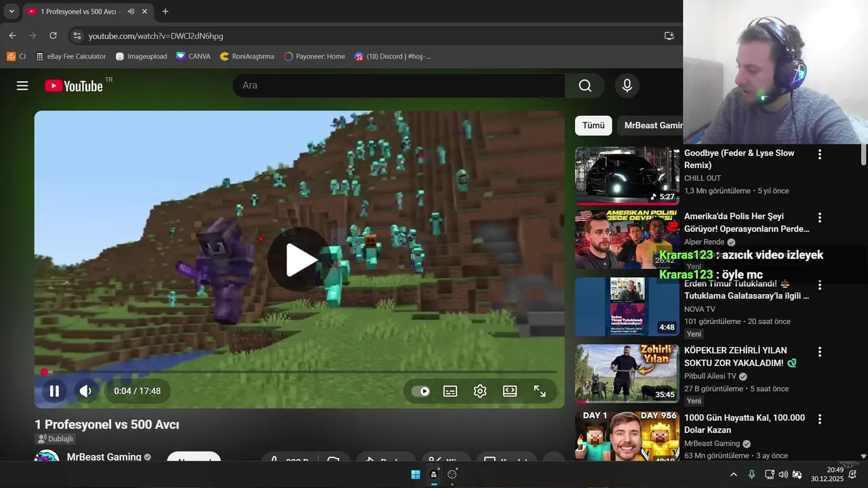
Task: Expand the hidden system tray icons chevron
Action: tap(733, 474)
